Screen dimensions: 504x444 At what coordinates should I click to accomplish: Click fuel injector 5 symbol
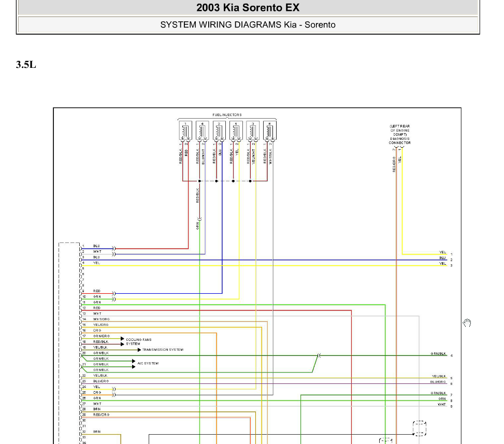236,131
